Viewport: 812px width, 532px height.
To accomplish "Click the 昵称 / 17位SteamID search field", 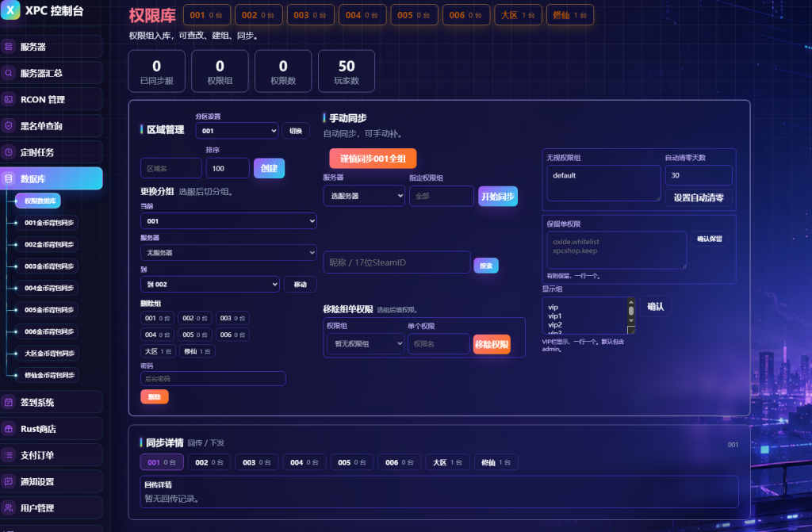I will tap(396, 262).
